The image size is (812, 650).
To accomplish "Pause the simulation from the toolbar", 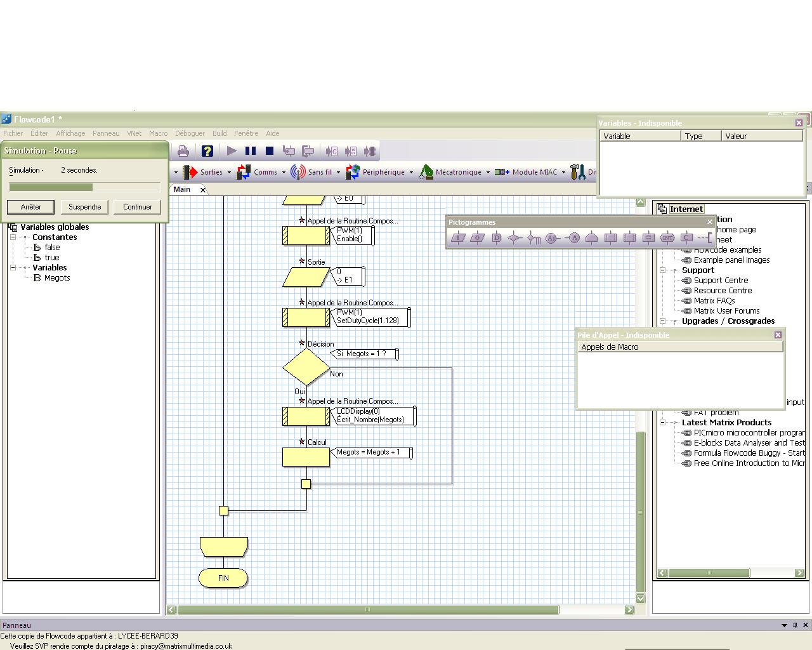I will click(x=251, y=151).
